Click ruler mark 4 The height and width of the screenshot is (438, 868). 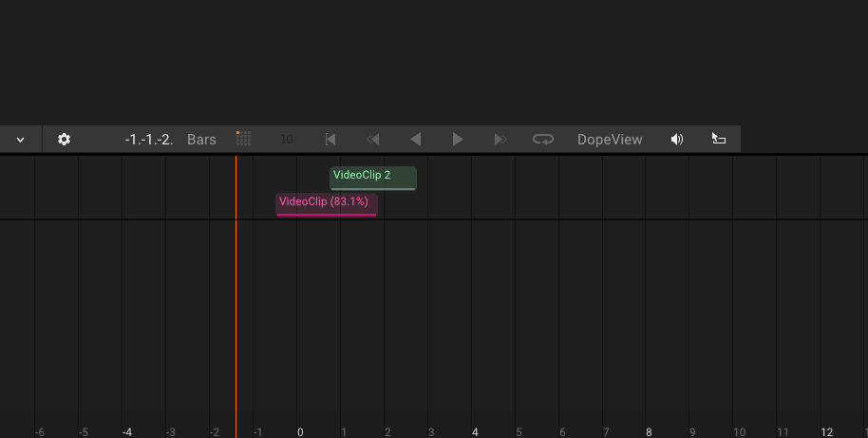[x=475, y=432]
